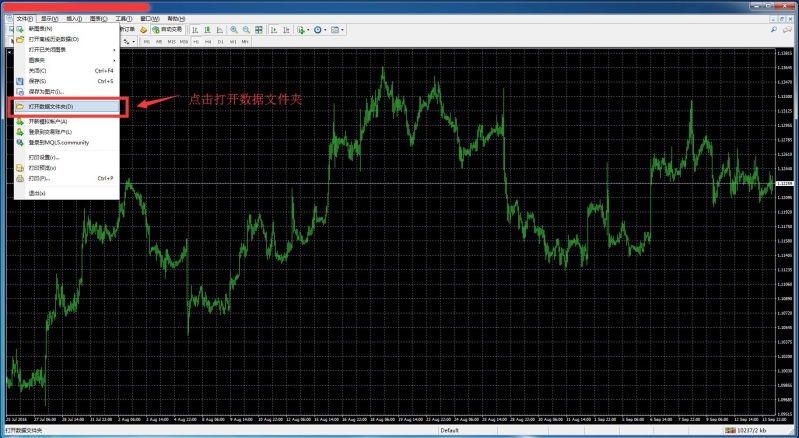
Task: Open the 工具(T) menu
Action: [123, 19]
